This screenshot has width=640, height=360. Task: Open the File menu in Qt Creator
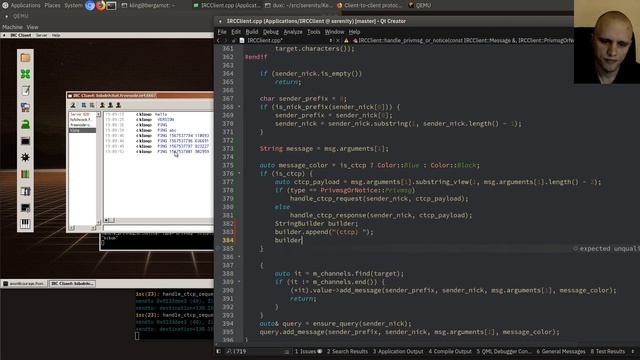[x=222, y=32]
